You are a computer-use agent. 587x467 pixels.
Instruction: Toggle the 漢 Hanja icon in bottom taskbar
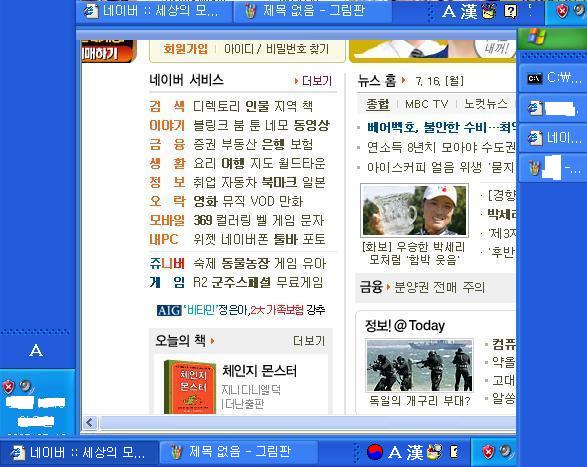[415, 452]
